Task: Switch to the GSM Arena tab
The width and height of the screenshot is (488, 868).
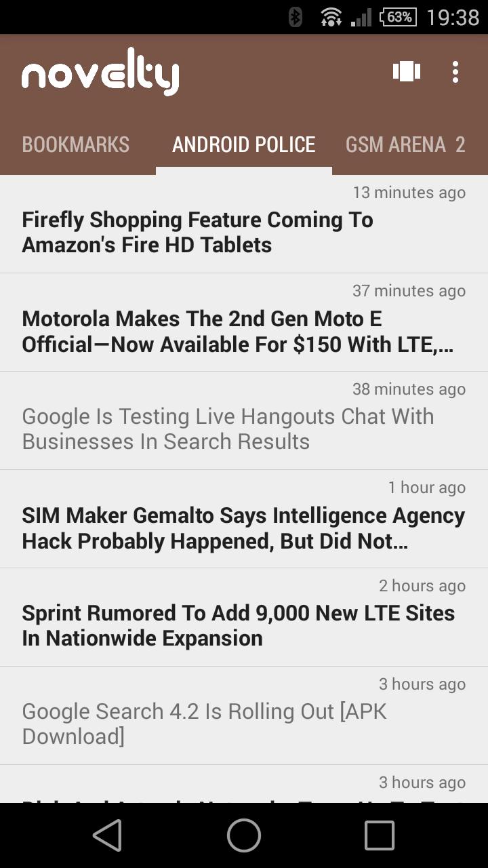Action: [x=405, y=144]
